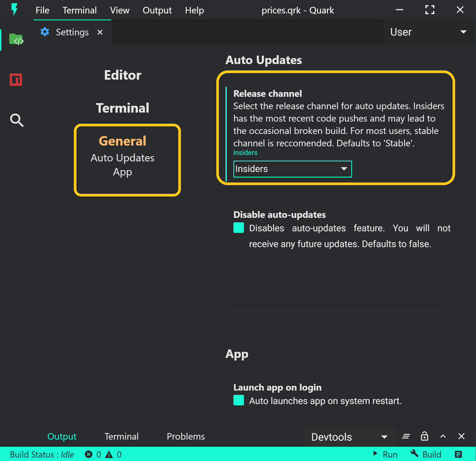This screenshot has height=461, width=476.
Task: Toggle the Launch app on login checkbox
Action: (x=239, y=400)
